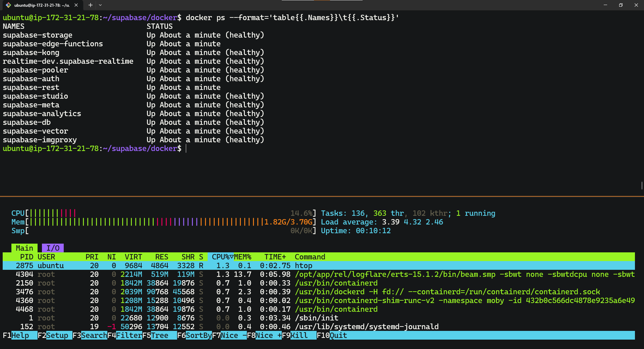644x349 pixels.
Task: Click supabase-edge-functions container name
Action: [53, 44]
